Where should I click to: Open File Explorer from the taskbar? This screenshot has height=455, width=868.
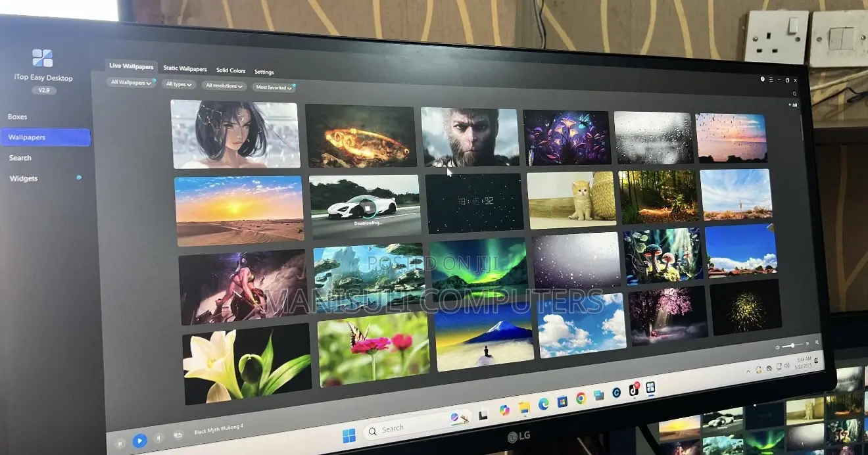click(524, 408)
